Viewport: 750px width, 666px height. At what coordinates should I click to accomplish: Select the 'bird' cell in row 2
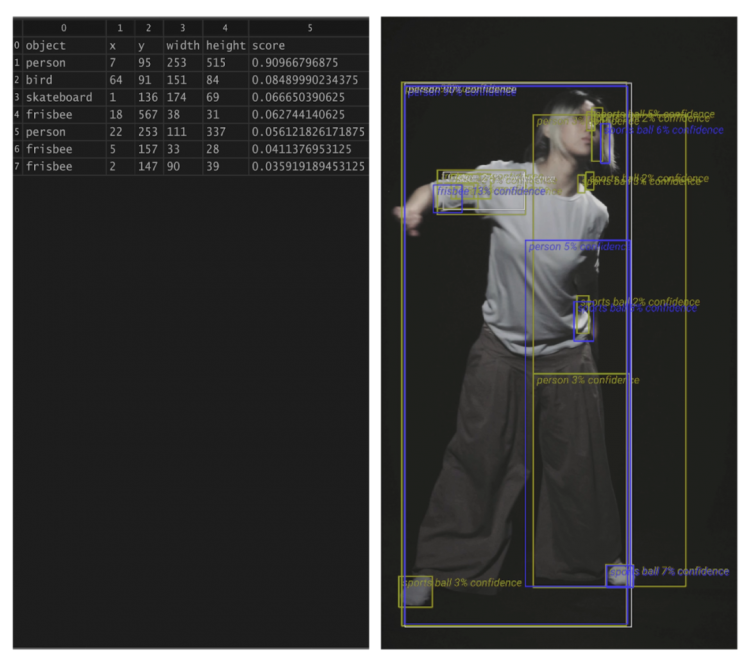point(64,80)
